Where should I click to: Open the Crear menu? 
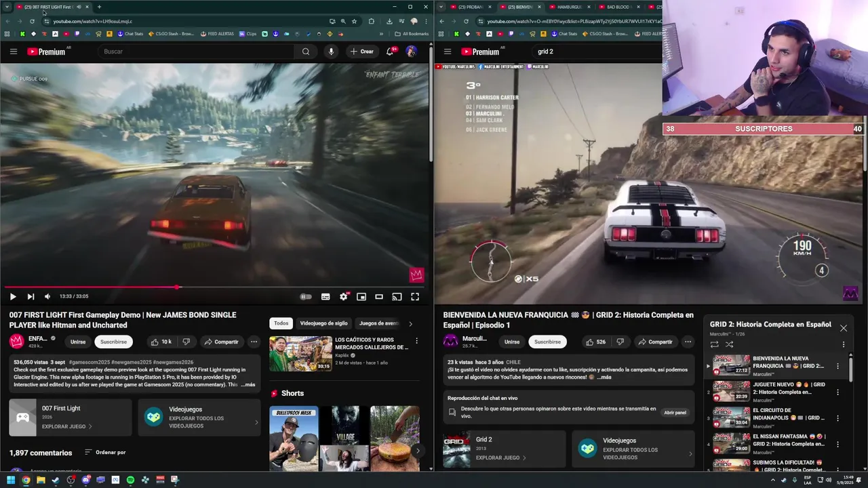362,52
